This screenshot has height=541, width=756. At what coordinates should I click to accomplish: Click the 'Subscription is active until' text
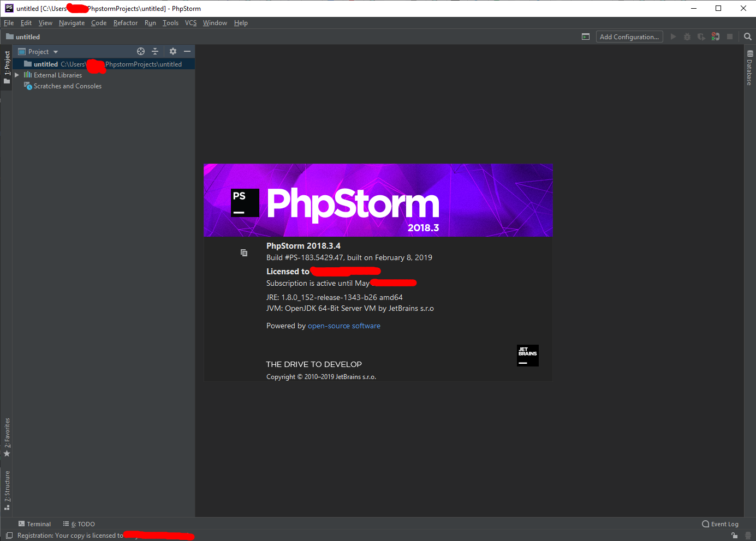coord(318,283)
